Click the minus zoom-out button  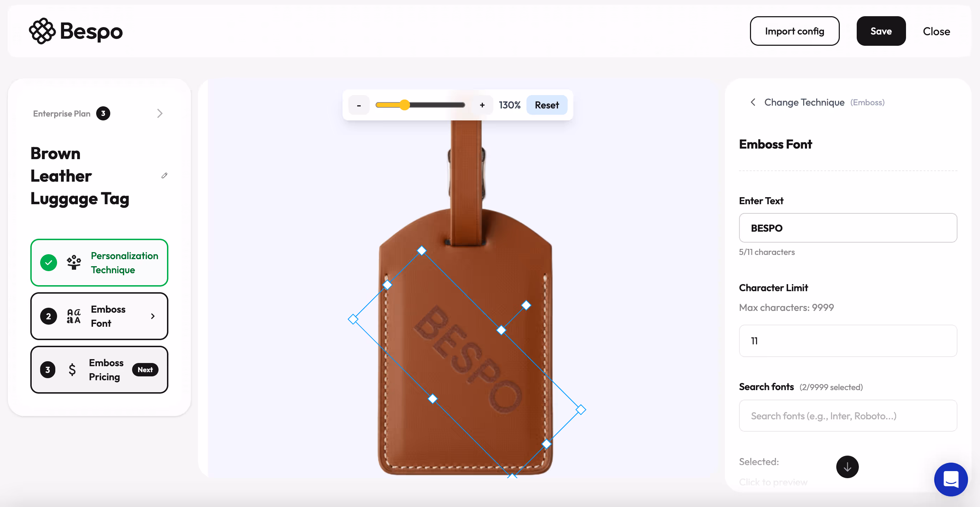coord(359,105)
